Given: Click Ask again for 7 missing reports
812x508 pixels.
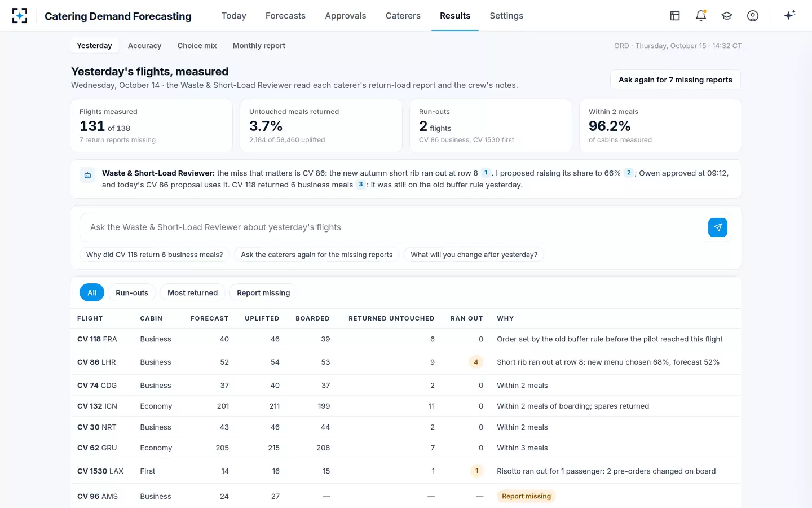Looking at the screenshot, I should click(676, 80).
